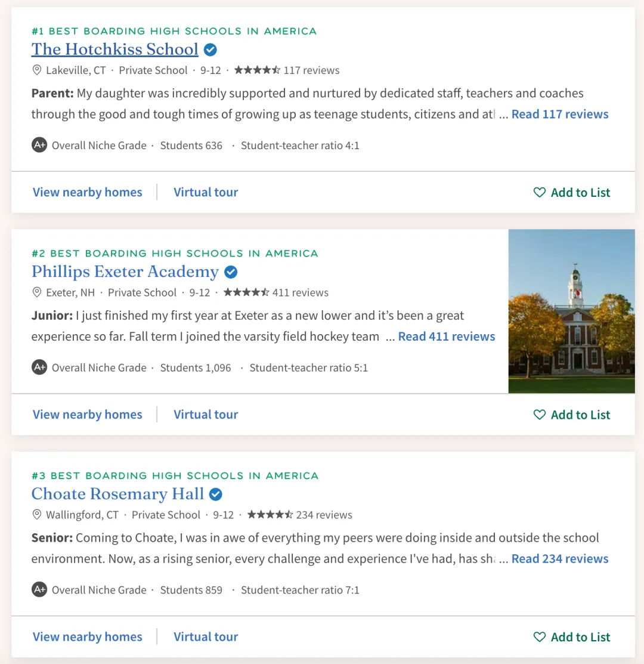Click 'Student-teacher ratio 5:1' text

click(308, 367)
